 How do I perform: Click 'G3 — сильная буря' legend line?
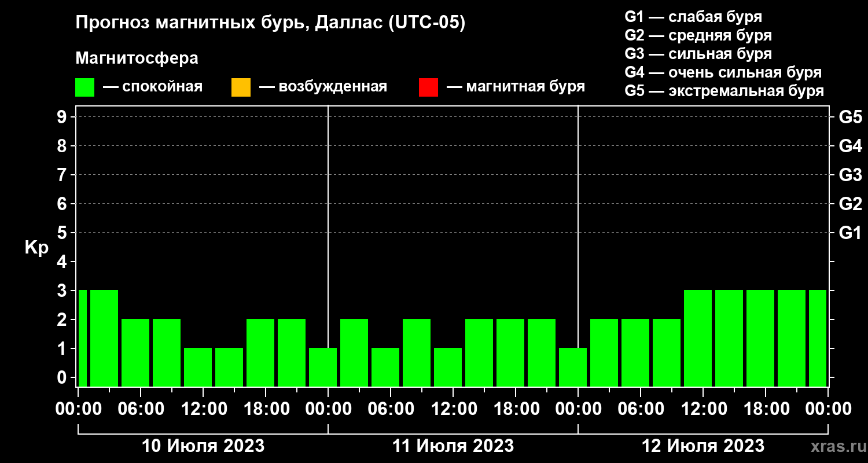(698, 54)
